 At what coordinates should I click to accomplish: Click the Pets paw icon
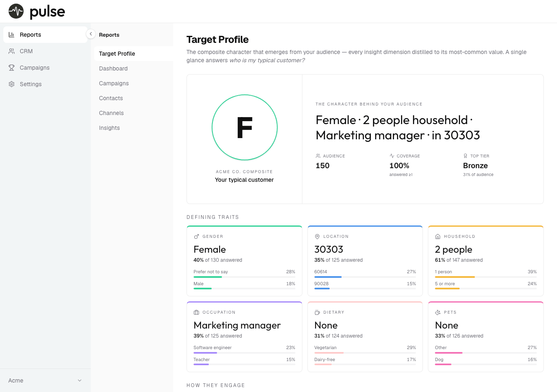tap(438, 312)
